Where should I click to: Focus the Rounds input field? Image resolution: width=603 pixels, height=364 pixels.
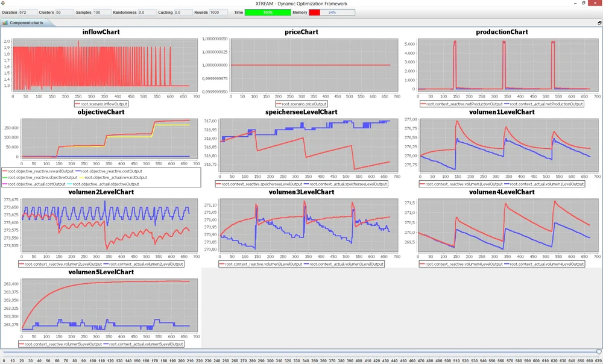(x=218, y=12)
